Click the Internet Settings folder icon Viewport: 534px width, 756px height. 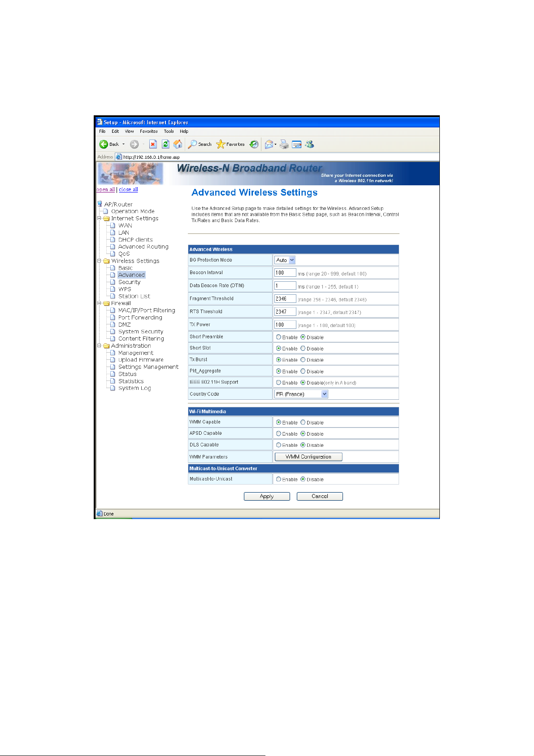[x=106, y=218]
